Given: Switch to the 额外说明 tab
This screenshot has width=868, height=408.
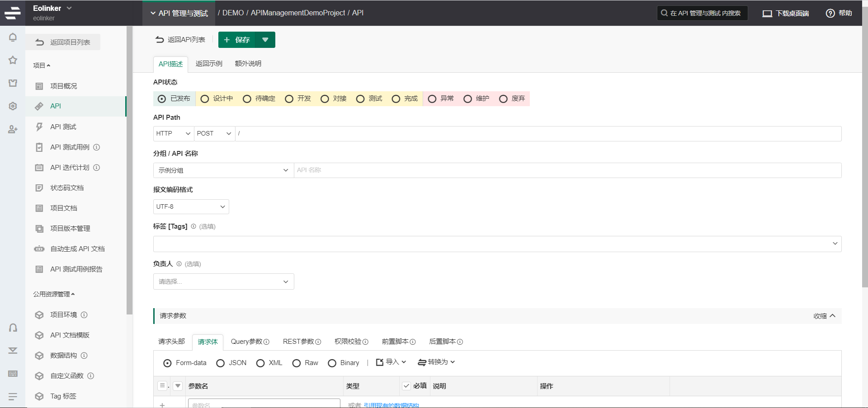Looking at the screenshot, I should click(248, 64).
